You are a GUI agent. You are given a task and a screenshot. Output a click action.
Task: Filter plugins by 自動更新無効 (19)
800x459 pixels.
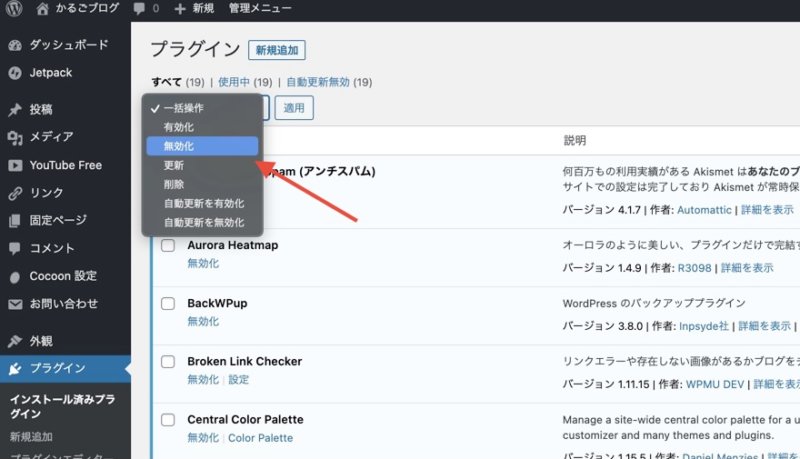coord(329,82)
